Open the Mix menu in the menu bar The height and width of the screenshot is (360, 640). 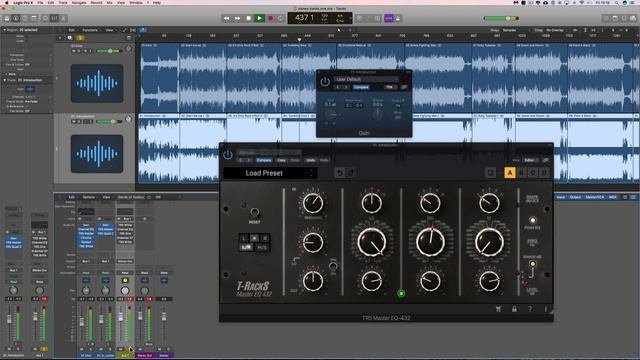click(x=109, y=2)
